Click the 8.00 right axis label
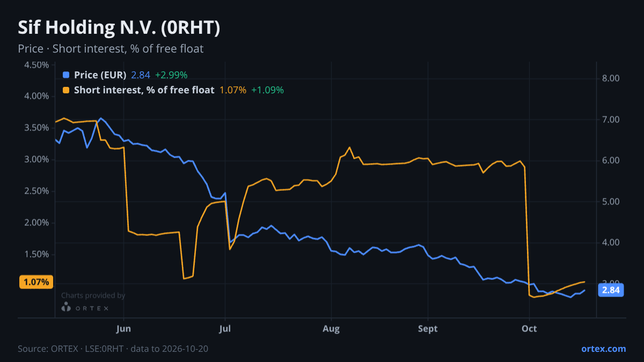 (611, 78)
